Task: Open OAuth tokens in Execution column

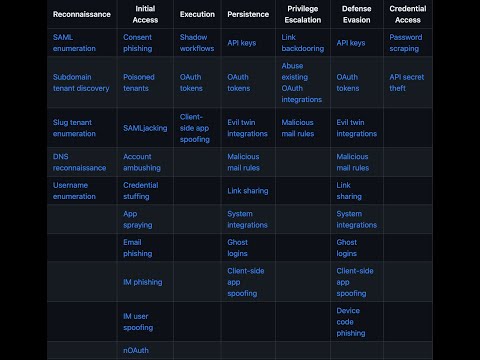Action: point(191,83)
